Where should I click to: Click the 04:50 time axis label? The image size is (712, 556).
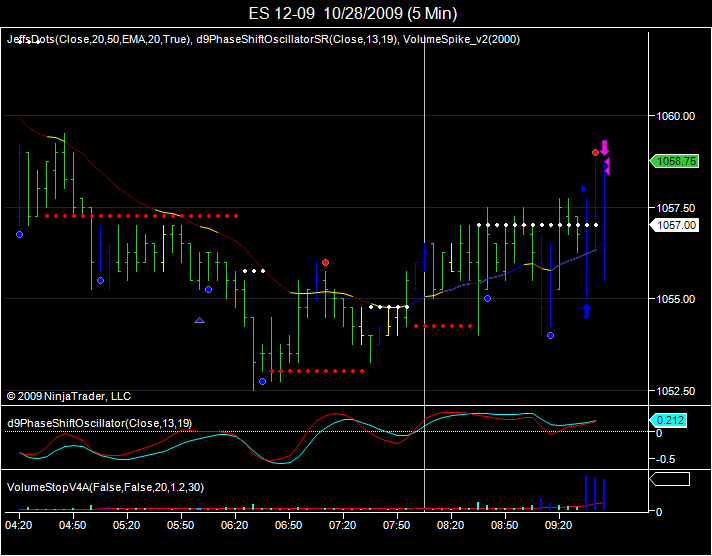coord(73,526)
